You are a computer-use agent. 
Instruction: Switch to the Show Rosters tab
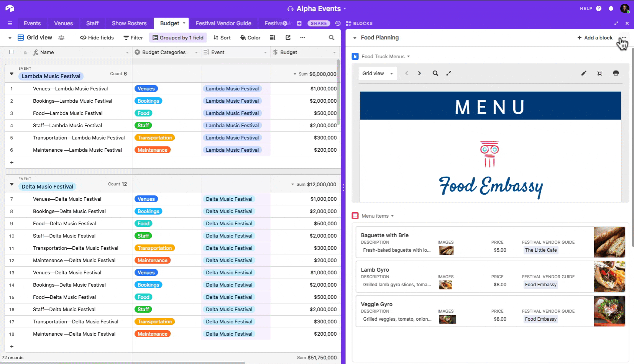(x=129, y=23)
